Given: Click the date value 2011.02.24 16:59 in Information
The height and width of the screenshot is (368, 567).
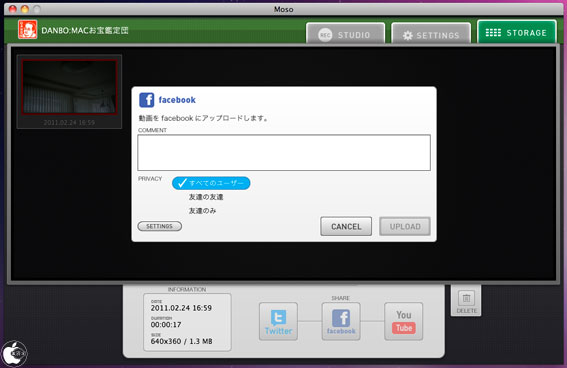Looking at the screenshot, I should [x=181, y=308].
